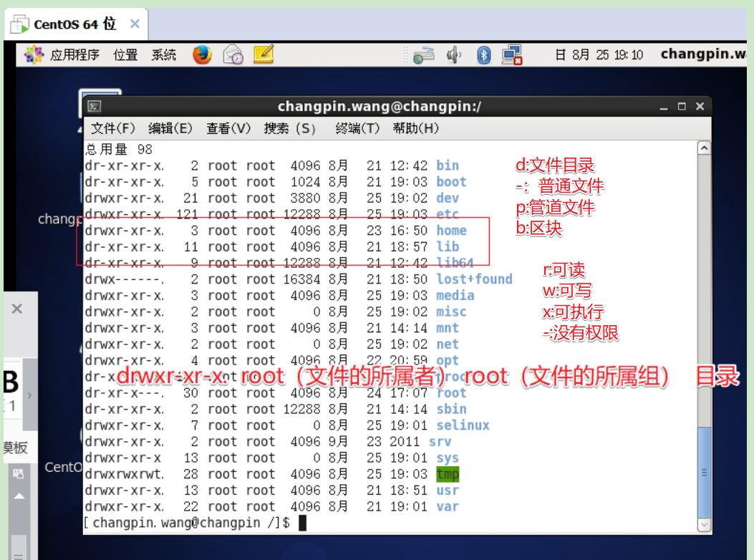The height and width of the screenshot is (560, 754).
Task: Open the terminal 终端(T) menu
Action: (x=358, y=128)
